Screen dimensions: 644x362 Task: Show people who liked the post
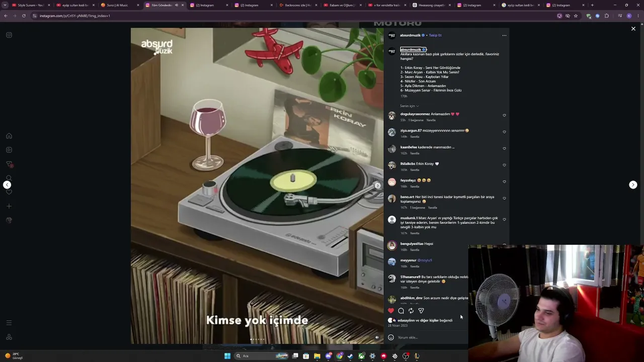tap(425, 320)
